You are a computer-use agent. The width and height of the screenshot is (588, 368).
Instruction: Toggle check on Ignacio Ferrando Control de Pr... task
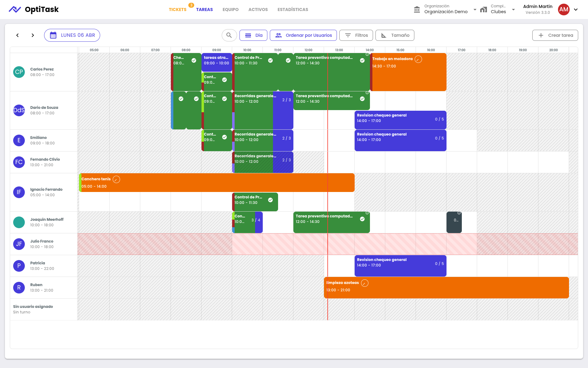pos(270,200)
